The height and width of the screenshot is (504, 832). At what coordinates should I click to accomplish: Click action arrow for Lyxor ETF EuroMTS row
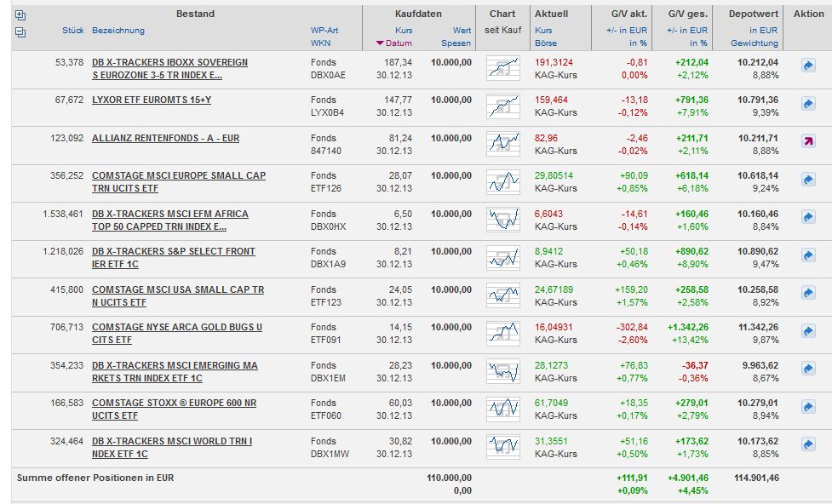[x=808, y=105]
